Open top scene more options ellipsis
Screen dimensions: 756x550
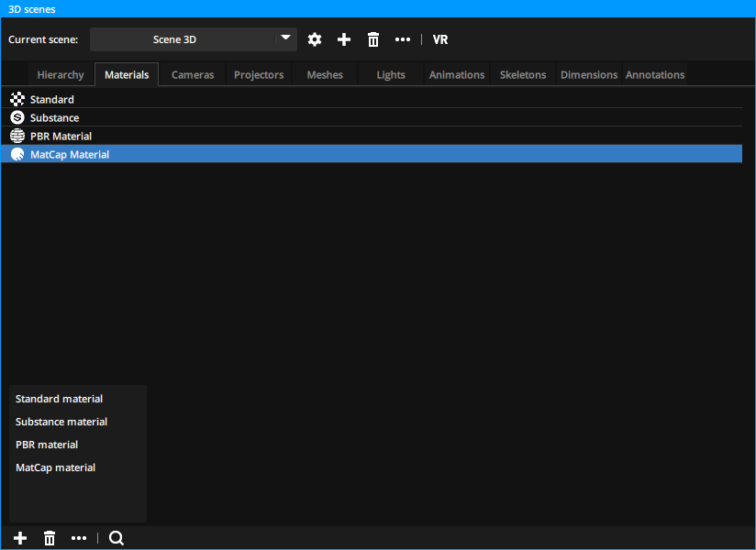coord(403,39)
